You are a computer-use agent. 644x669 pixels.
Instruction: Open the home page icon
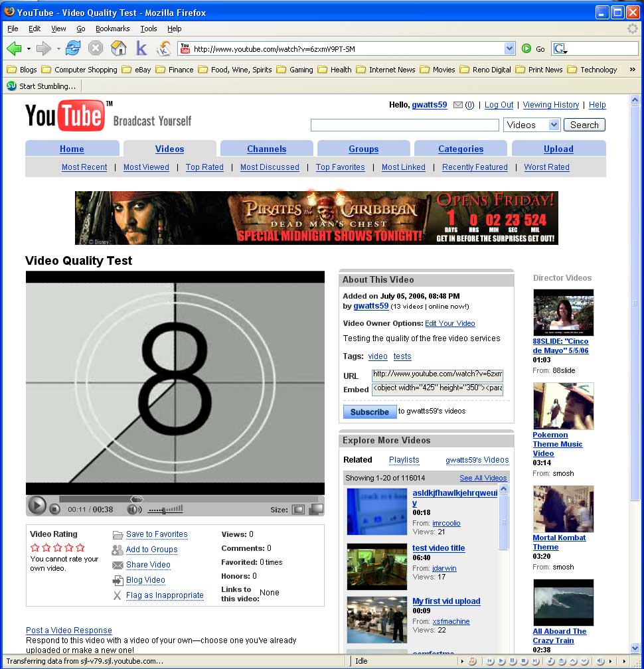tap(118, 48)
